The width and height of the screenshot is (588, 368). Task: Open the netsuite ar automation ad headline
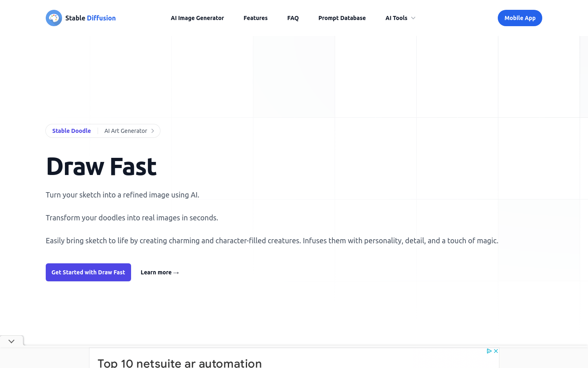click(179, 362)
